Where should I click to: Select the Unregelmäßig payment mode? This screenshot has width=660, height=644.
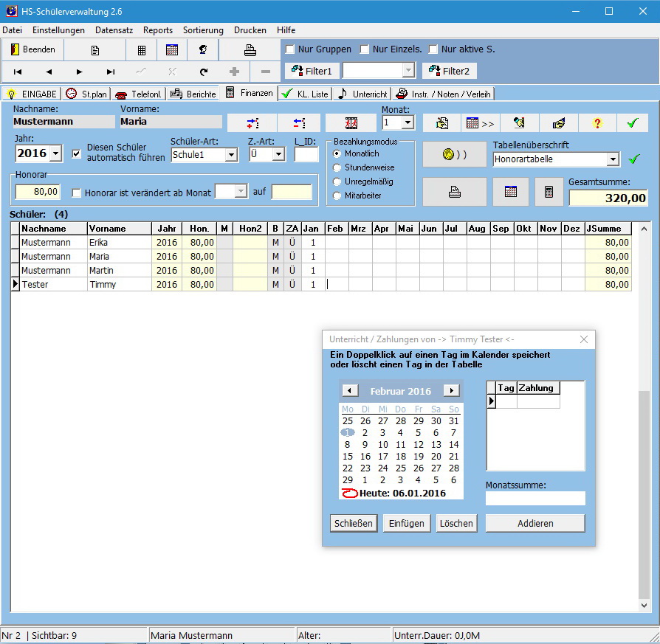pyautogui.click(x=337, y=181)
